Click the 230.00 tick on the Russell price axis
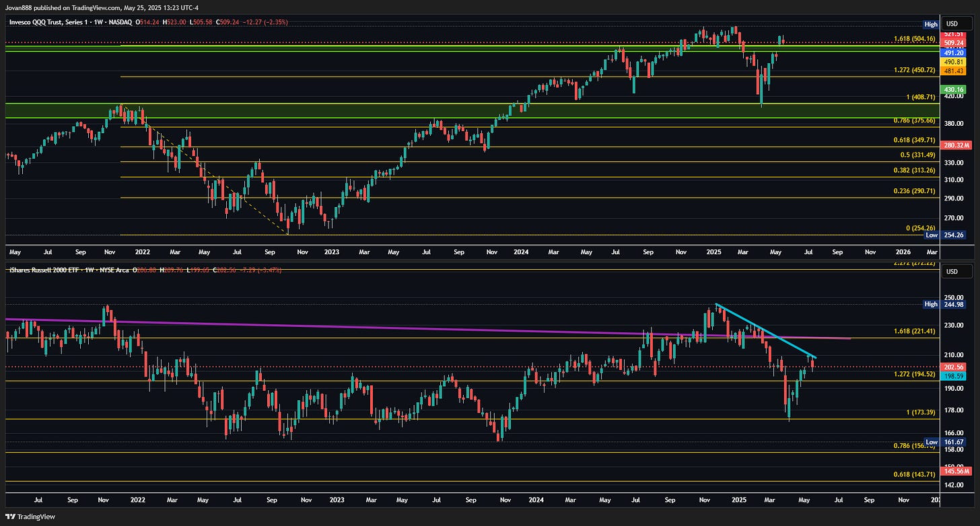This screenshot has height=526, width=980. click(954, 326)
